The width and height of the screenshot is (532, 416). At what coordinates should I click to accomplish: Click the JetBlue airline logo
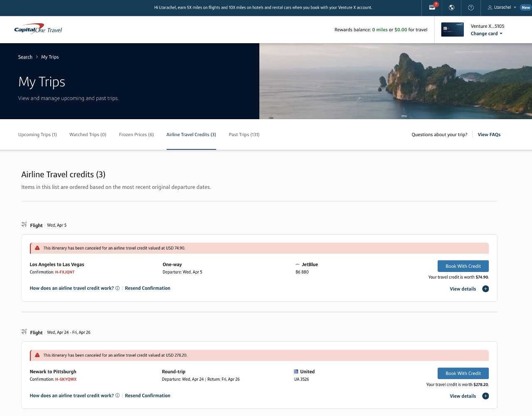(298, 264)
